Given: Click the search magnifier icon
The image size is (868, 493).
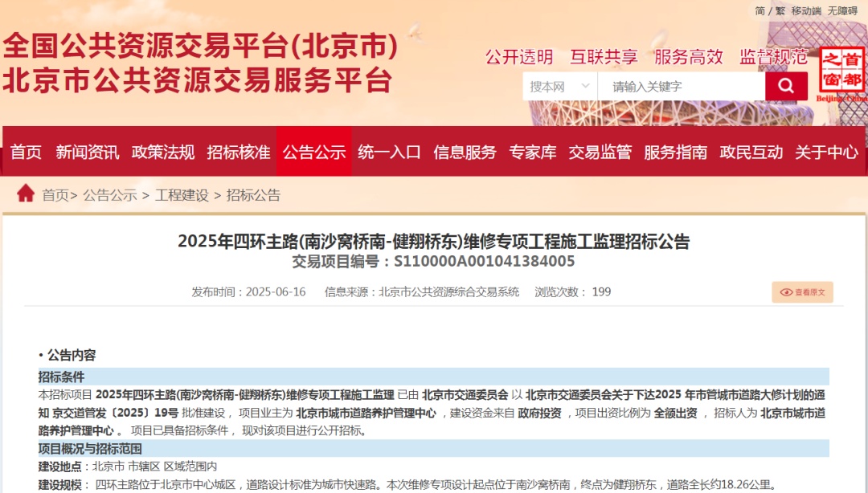Looking at the screenshot, I should point(785,86).
